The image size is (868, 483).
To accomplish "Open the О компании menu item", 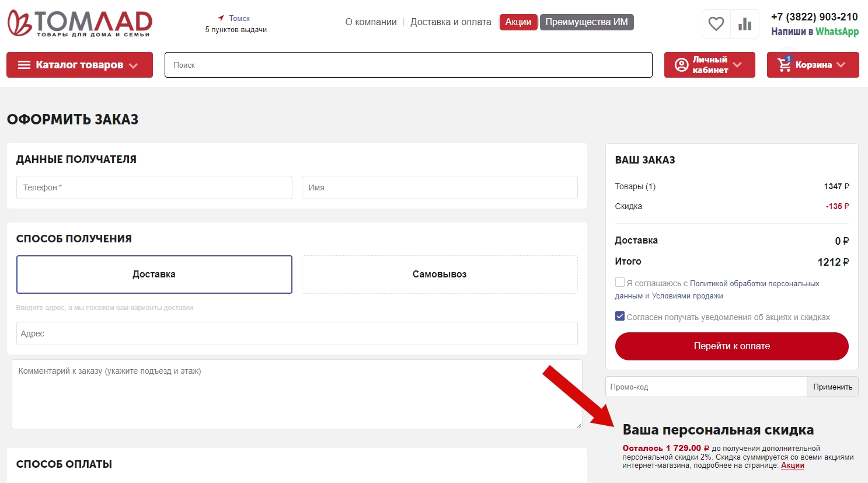I will (371, 22).
